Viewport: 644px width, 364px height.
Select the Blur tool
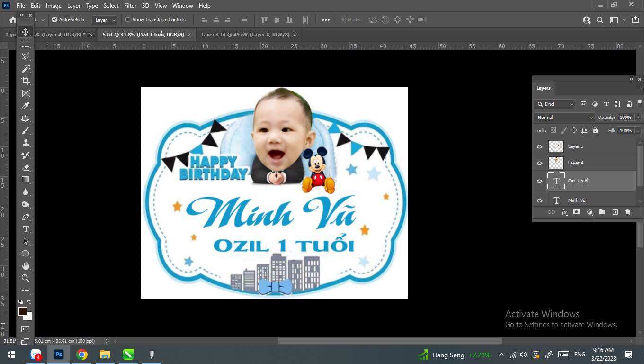[26, 192]
